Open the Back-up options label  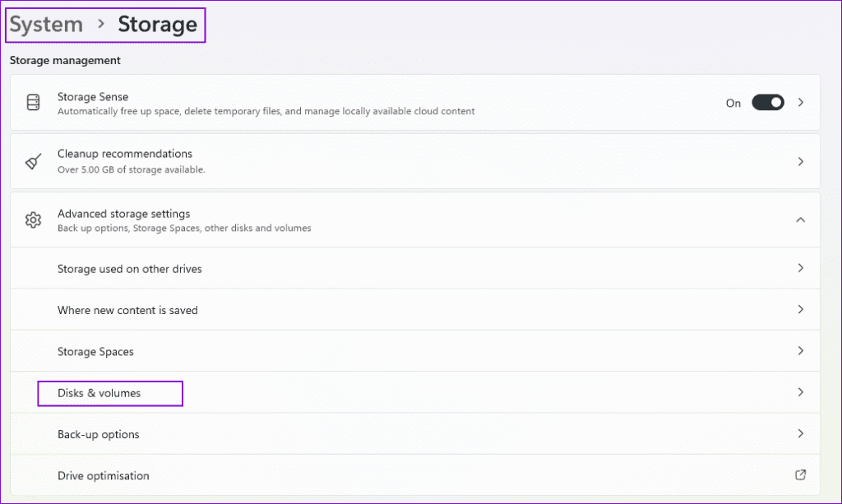pos(98,434)
